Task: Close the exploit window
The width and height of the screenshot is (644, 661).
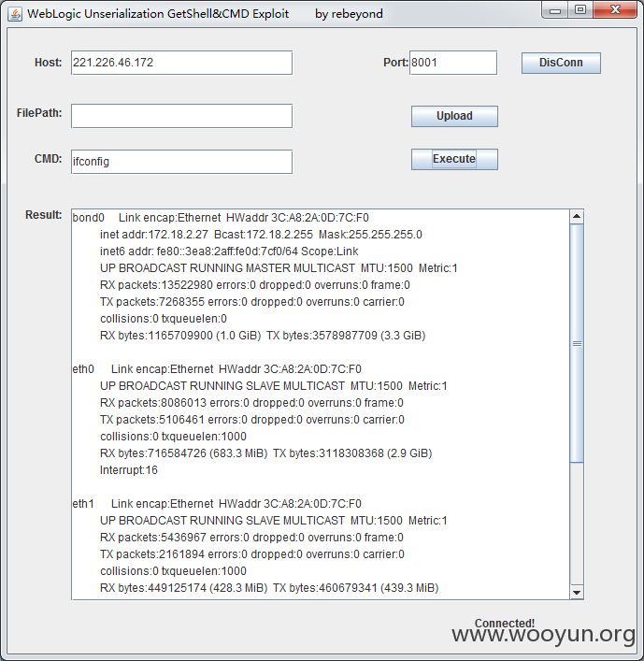Action: tap(615, 10)
